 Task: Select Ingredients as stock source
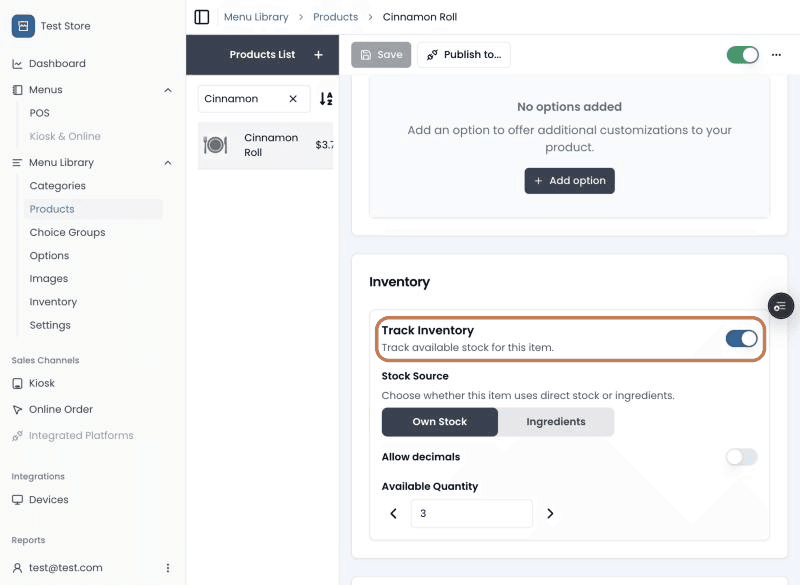pos(556,422)
